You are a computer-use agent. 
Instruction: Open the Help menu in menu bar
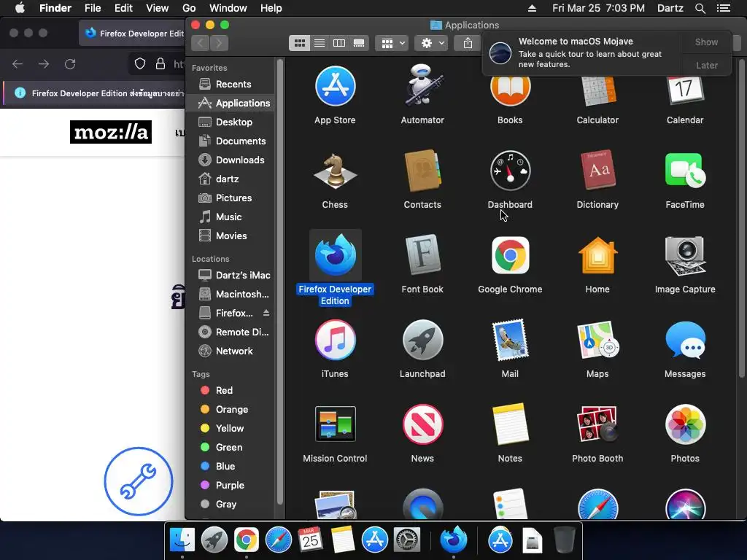click(271, 8)
